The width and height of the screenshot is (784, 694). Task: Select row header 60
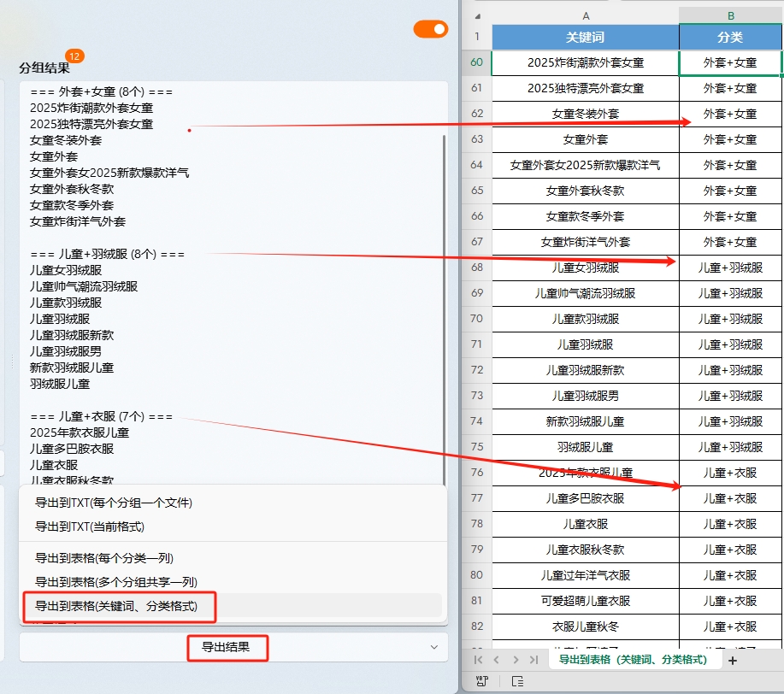[x=475, y=62]
